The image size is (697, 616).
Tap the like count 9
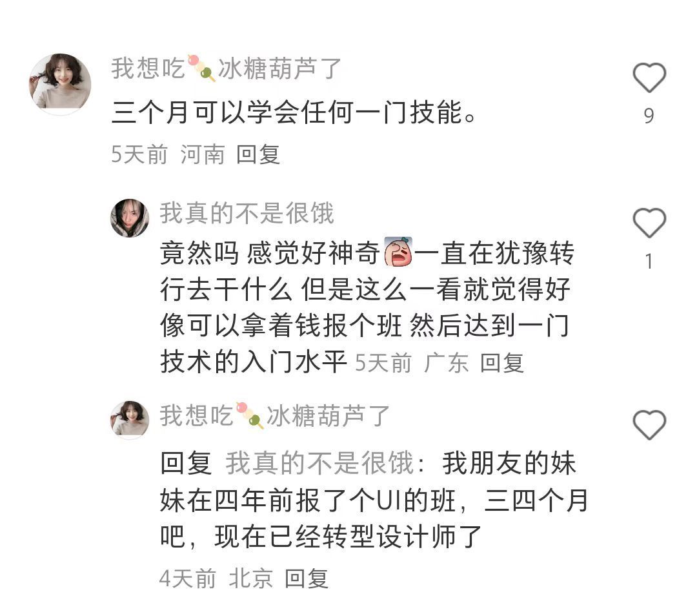click(649, 116)
